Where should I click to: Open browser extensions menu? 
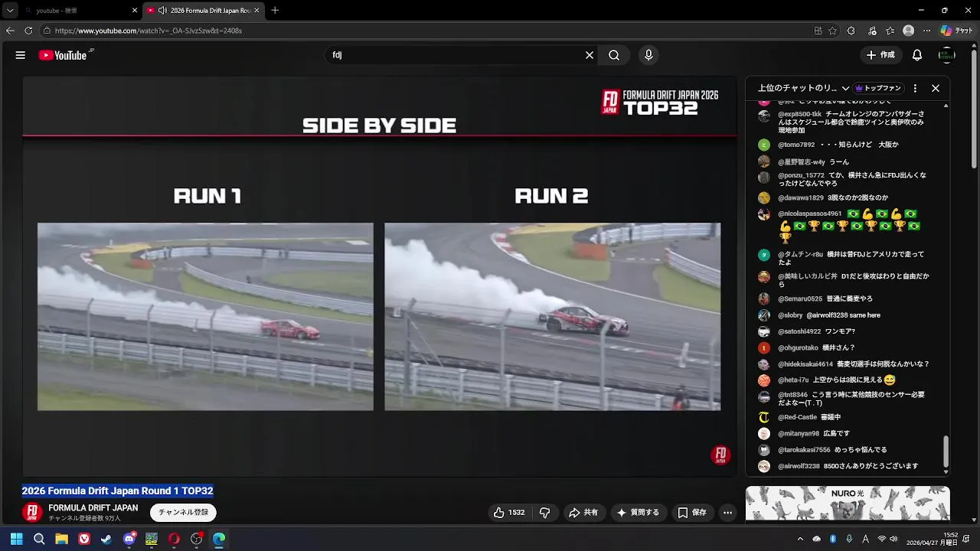point(851,31)
